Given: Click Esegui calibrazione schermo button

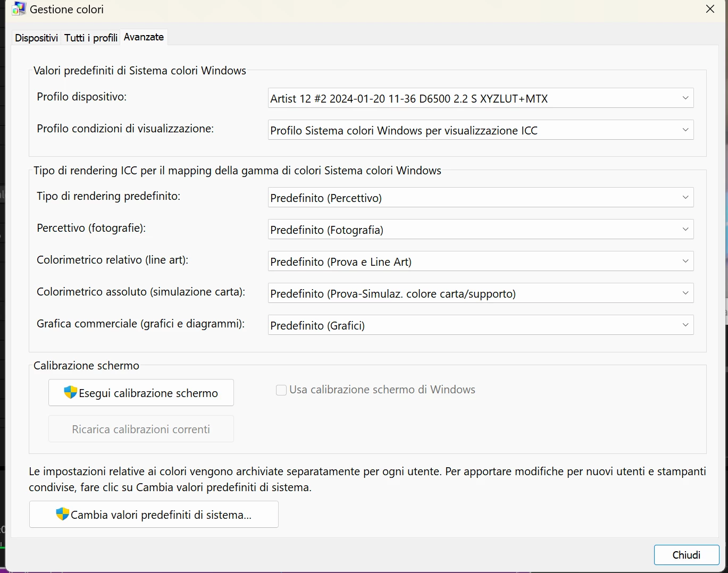Looking at the screenshot, I should click(x=141, y=393).
